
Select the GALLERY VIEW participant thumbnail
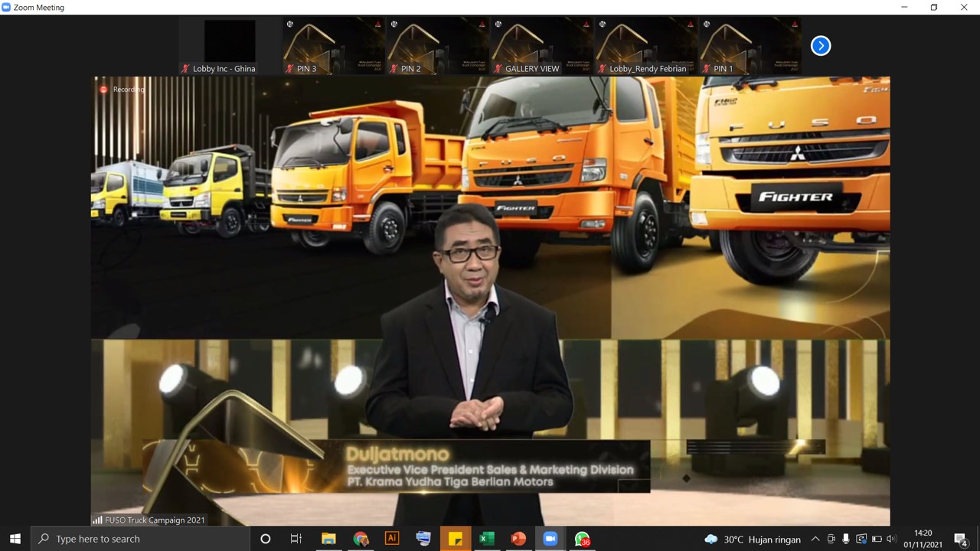(542, 46)
